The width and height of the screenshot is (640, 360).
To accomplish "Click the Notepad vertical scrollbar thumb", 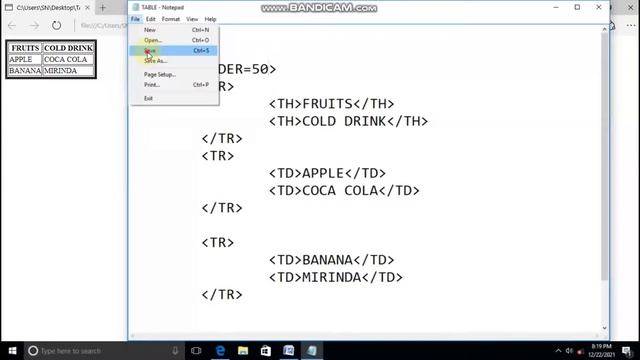I will click(604, 157).
